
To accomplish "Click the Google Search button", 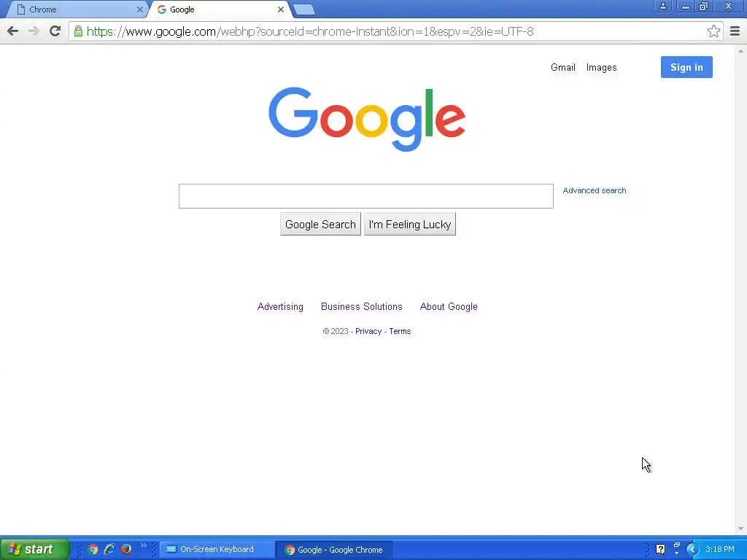I will (320, 225).
